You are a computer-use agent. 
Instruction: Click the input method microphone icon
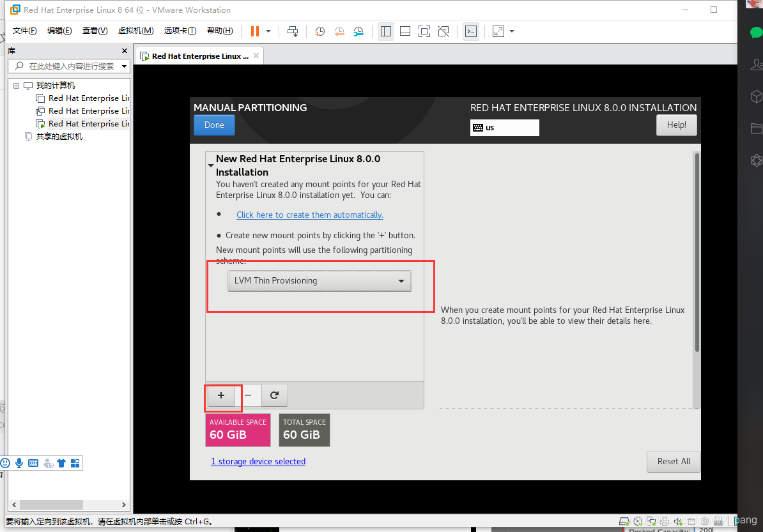coord(19,463)
